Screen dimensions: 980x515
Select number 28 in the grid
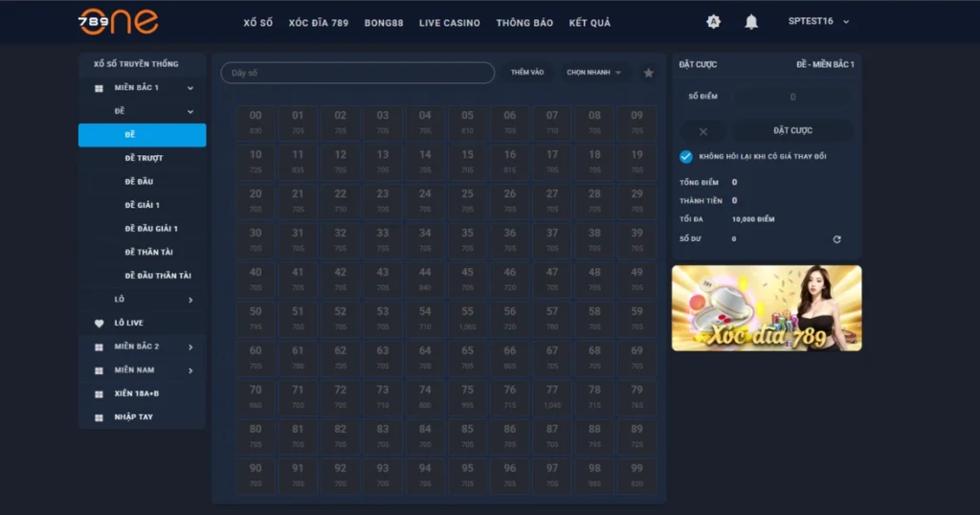point(594,201)
